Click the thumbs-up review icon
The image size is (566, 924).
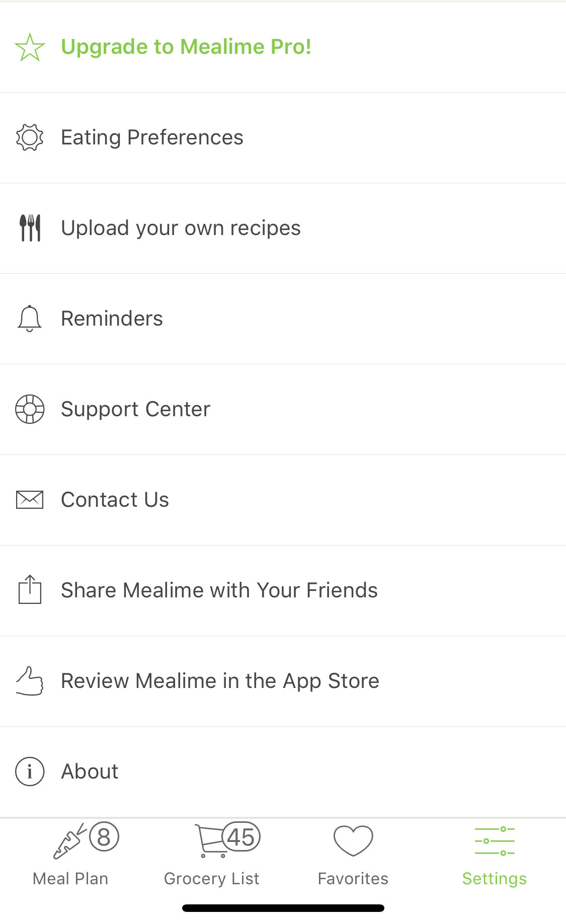click(30, 681)
